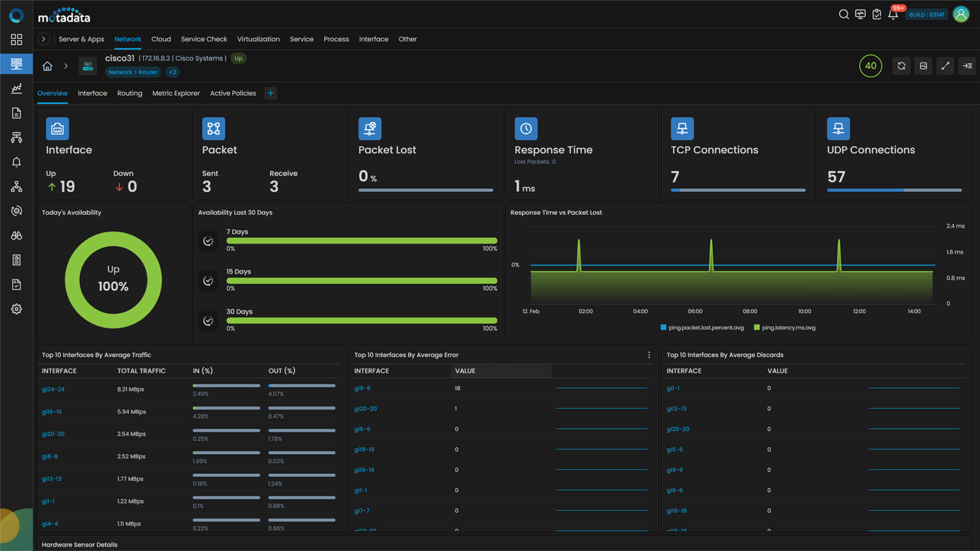
Task: Open the gi9-9 link in error table
Action: pyautogui.click(x=362, y=388)
